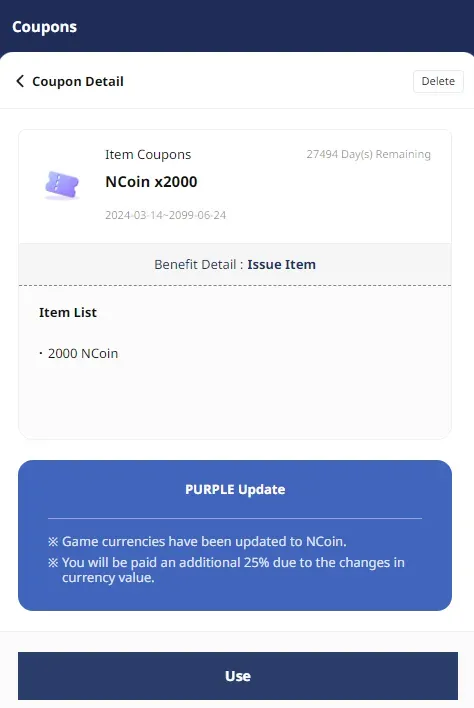The height and width of the screenshot is (708, 474).
Task: Click the NCoin x2000 coupon title
Action: [151, 182]
